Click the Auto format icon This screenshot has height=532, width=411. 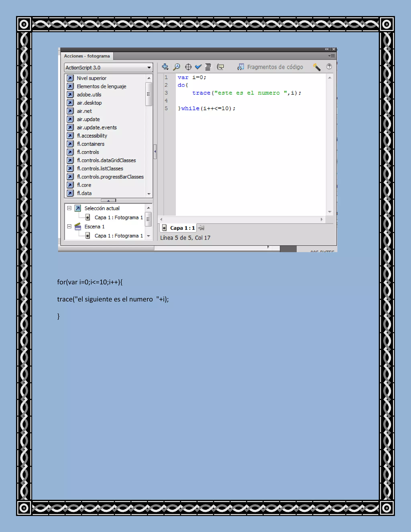[208, 67]
